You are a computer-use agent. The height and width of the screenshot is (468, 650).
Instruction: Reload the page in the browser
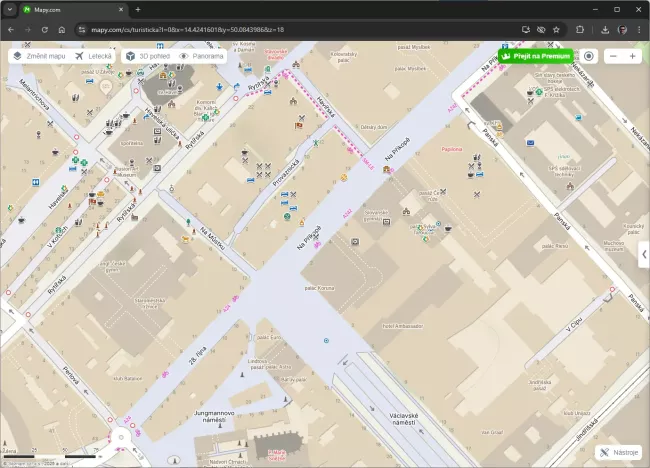tap(44, 30)
